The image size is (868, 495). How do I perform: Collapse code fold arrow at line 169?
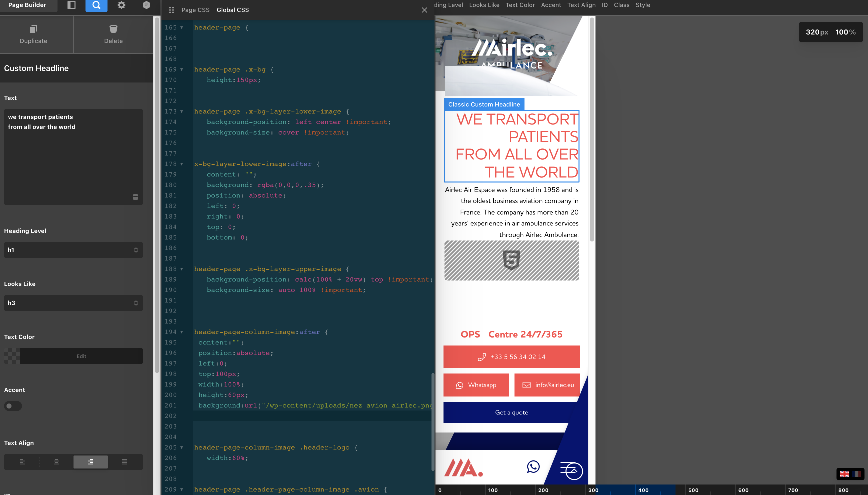pyautogui.click(x=181, y=69)
